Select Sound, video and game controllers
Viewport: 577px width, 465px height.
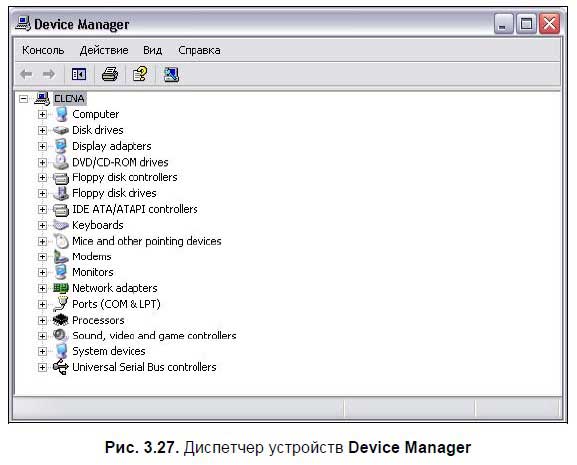point(154,336)
